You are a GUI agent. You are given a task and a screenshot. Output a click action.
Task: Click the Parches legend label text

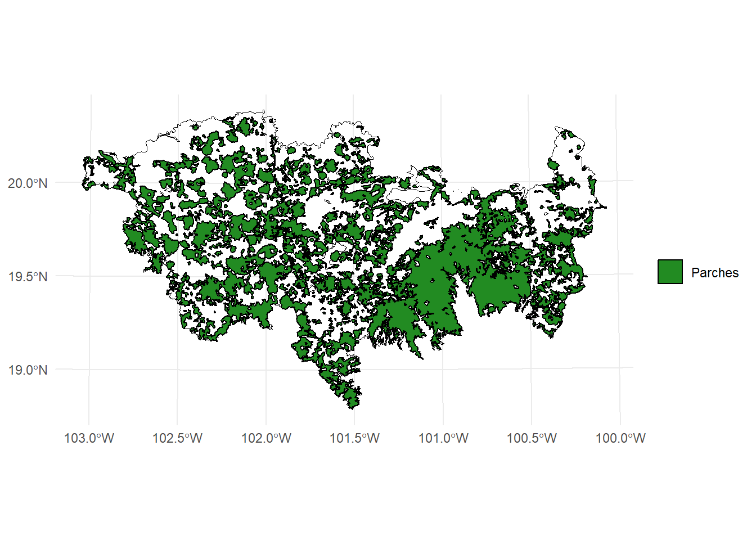[714, 273]
